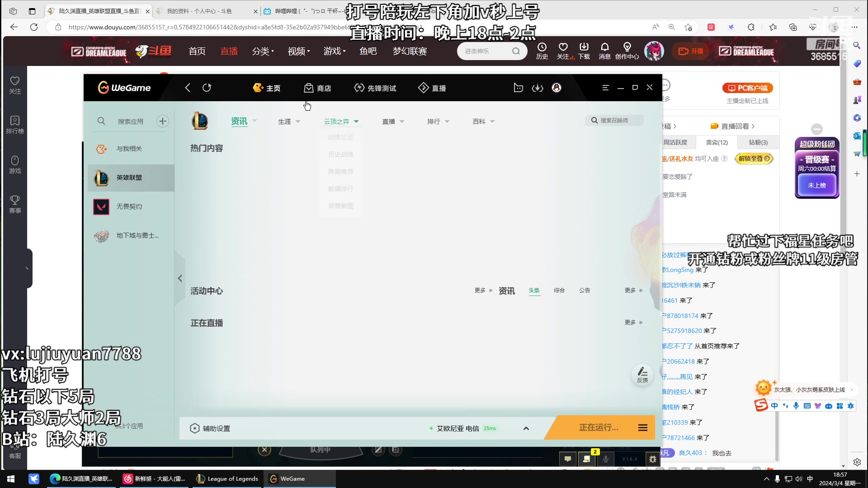Open Windows Start menu
Viewport: 868px width, 488px height.
point(11,479)
